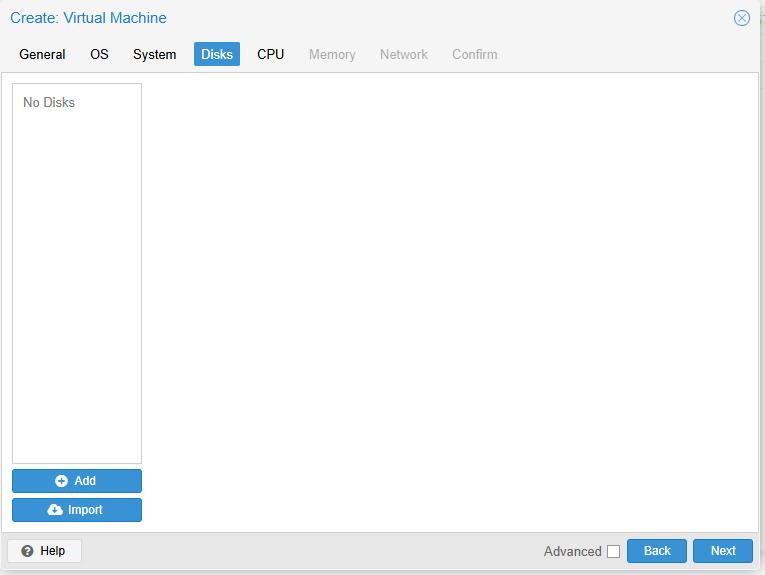Close the Create Virtual Machine dialog
The width and height of the screenshot is (765, 575).
click(742, 18)
